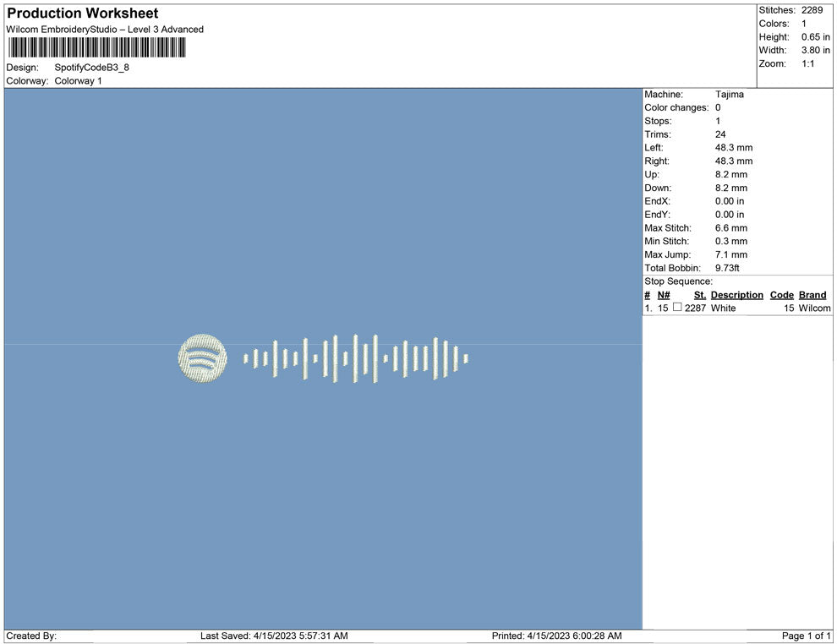This screenshot has width=837, height=644.
Task: Click the Total Bobbin value '9.73ft'
Action: [x=727, y=268]
